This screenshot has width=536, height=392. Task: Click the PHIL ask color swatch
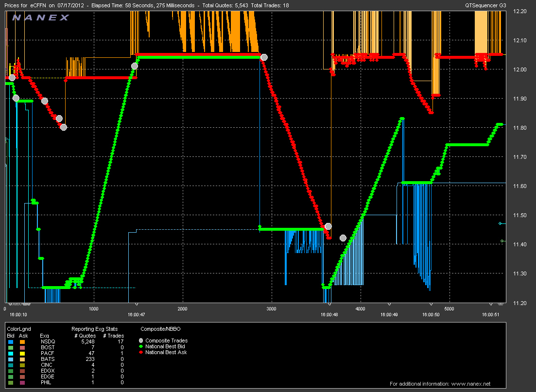pyautogui.click(x=22, y=382)
